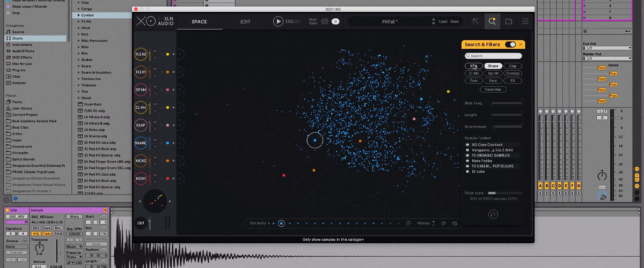Solo the SNARE channel with S
The width and height of the screenshot is (644, 268).
coord(155,146)
